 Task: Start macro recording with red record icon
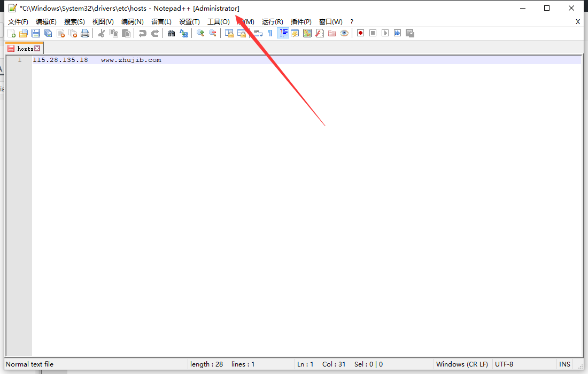coord(361,33)
